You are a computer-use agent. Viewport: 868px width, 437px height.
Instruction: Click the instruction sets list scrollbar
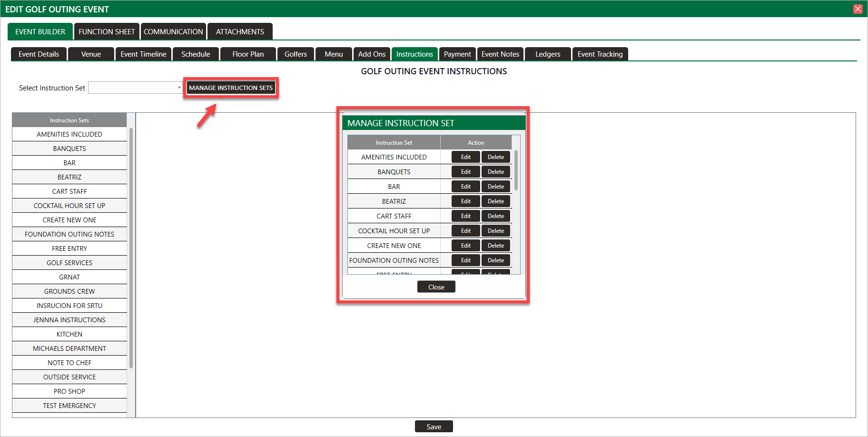131,248
